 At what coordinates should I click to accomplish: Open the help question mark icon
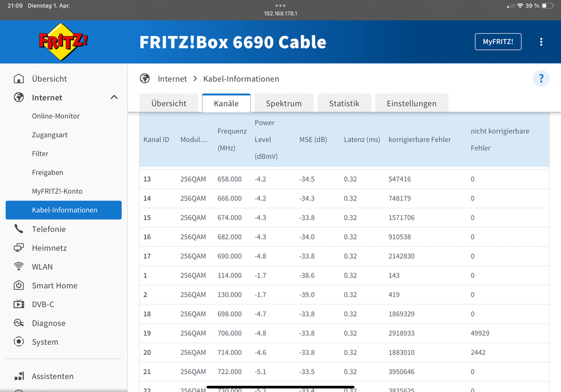541,78
